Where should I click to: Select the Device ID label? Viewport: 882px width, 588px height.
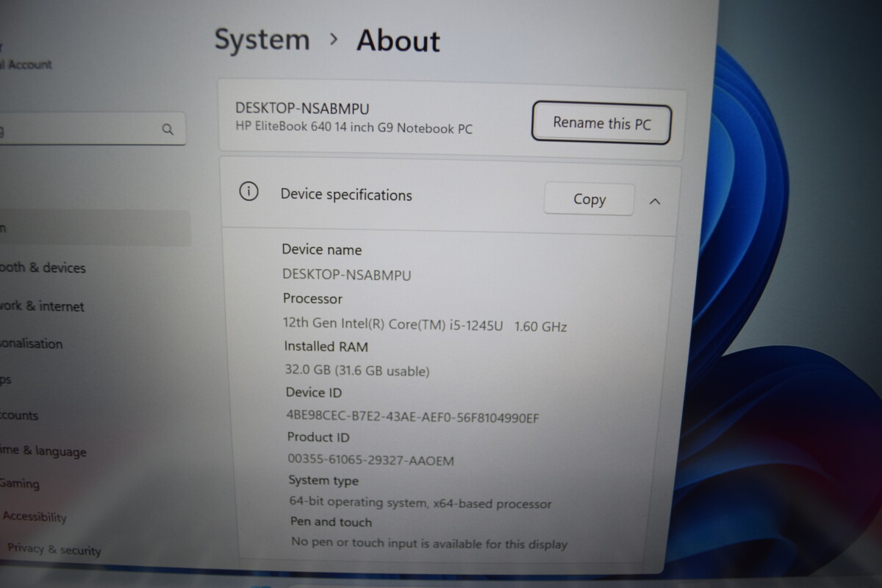[x=314, y=392]
